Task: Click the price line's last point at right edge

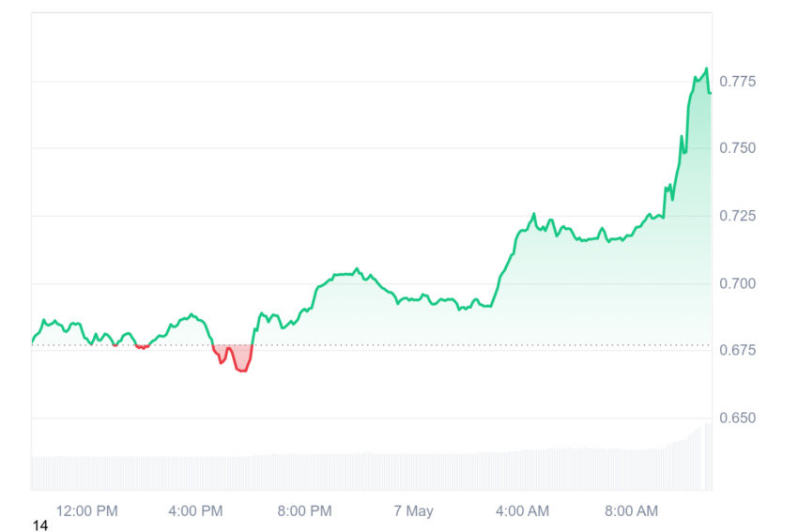Action: (710, 93)
